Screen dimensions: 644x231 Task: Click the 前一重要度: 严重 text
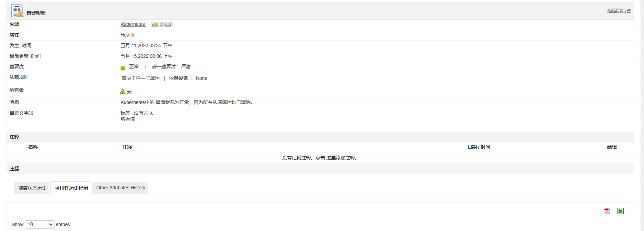(x=171, y=66)
